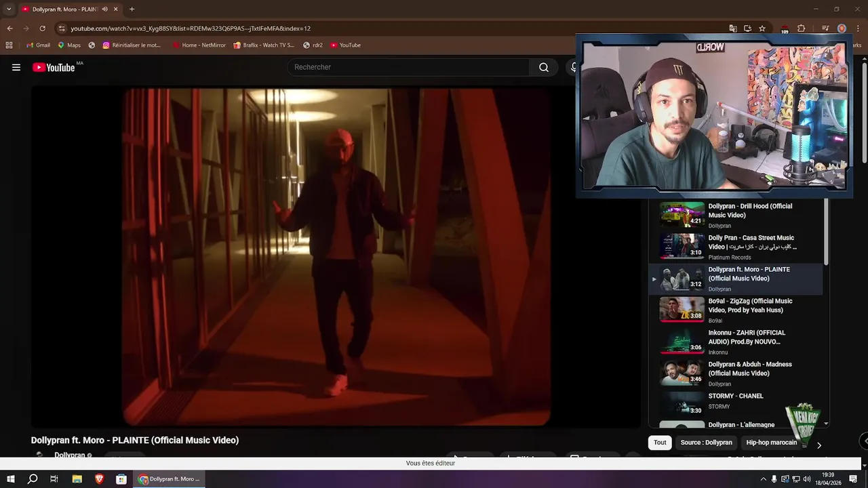Select the Hip-hop marocain chip
The height and width of the screenshot is (488, 868).
pyautogui.click(x=772, y=443)
